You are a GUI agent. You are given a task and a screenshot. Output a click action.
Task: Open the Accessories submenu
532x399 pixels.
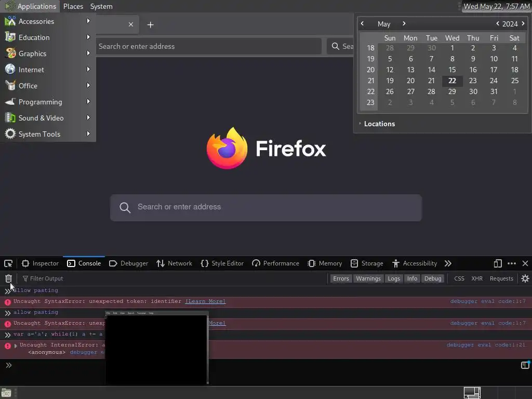click(x=48, y=21)
